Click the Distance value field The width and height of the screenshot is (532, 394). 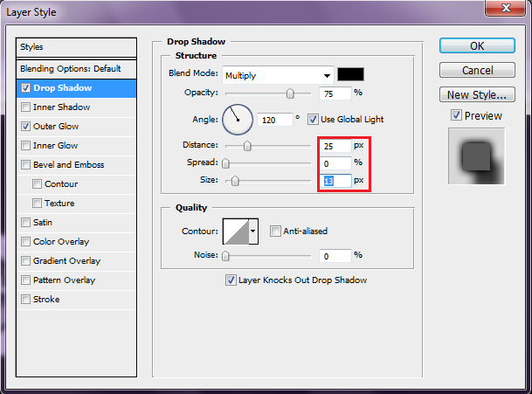point(335,146)
